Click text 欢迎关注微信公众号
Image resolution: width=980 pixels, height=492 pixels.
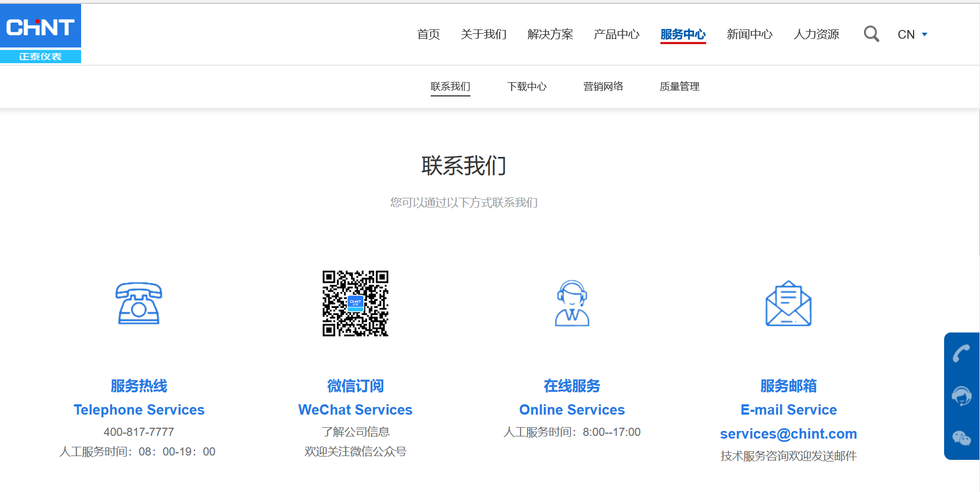355,452
